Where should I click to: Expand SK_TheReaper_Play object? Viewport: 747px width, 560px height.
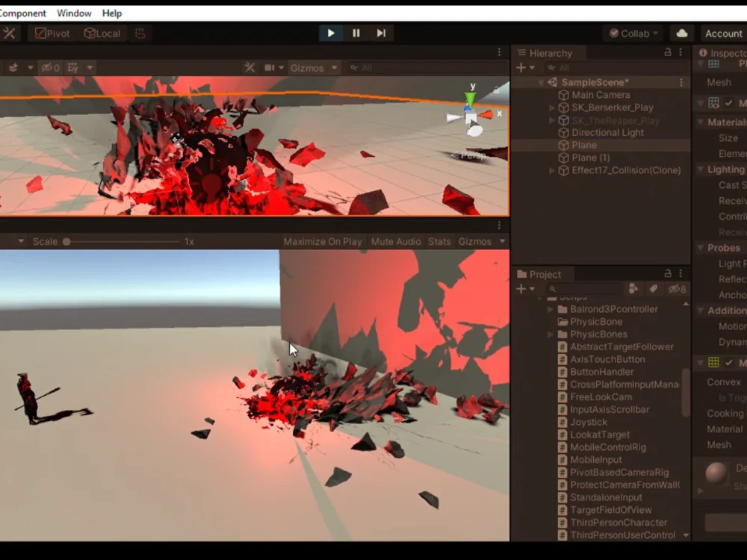pos(552,120)
